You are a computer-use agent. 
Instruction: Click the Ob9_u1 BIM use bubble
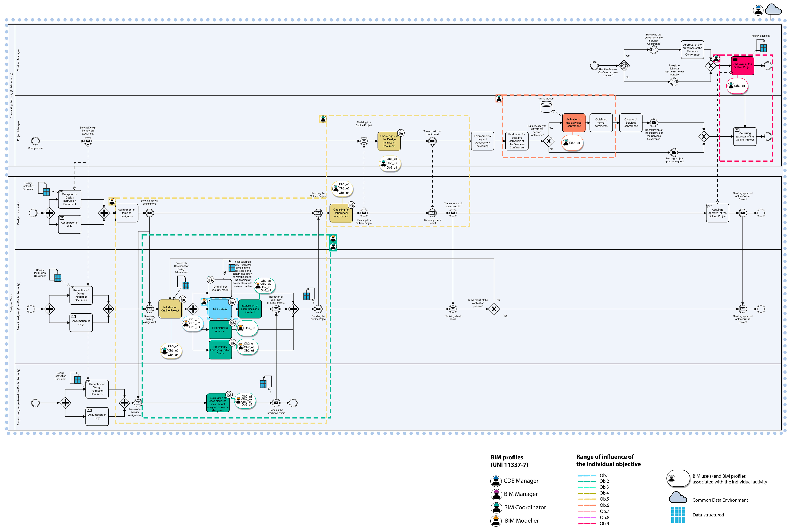tap(737, 86)
